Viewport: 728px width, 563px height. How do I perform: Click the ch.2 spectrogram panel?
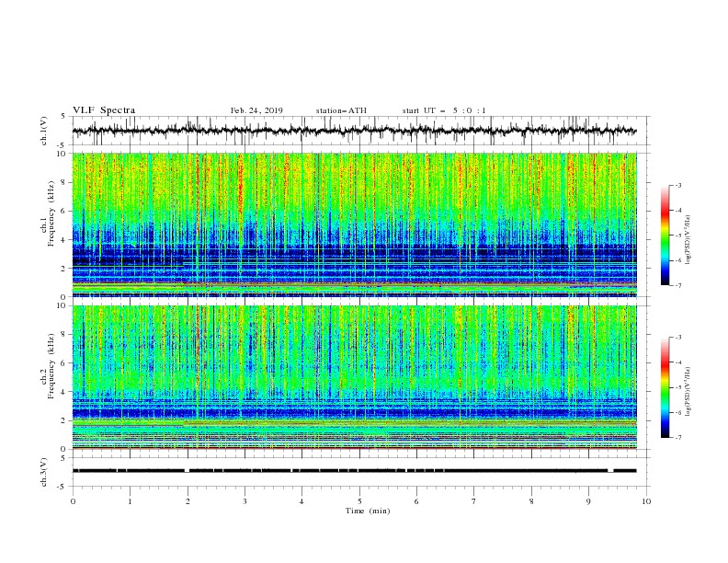click(x=354, y=377)
